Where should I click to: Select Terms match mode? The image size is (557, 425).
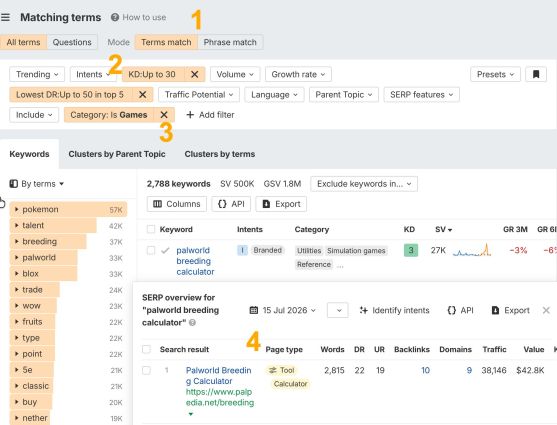click(x=166, y=42)
